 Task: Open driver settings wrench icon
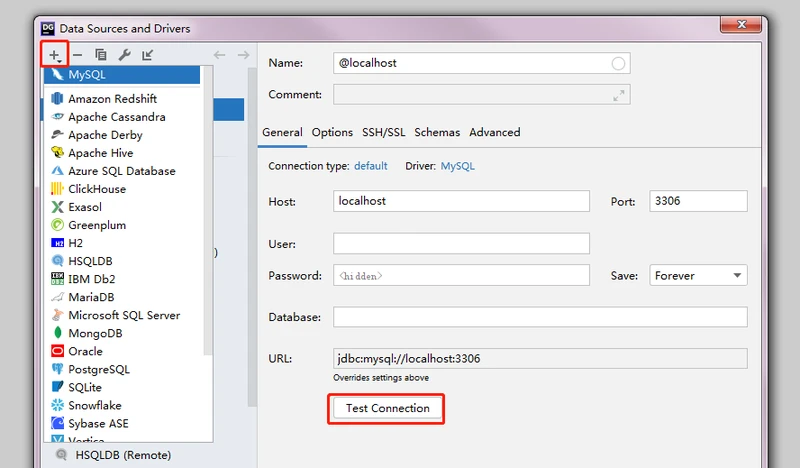(x=125, y=55)
